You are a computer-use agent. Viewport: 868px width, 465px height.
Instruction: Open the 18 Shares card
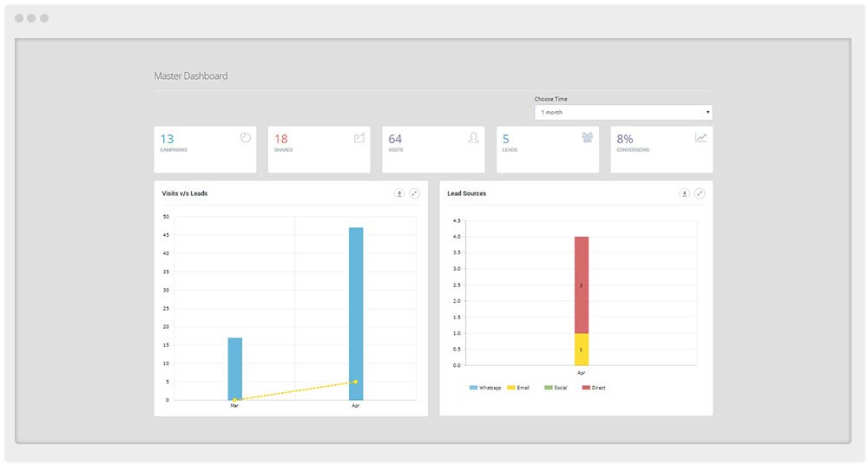(x=319, y=149)
